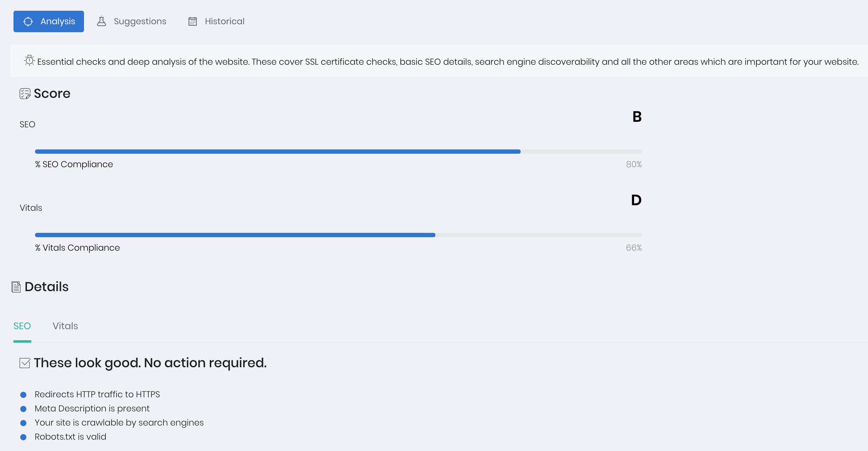Select 'Meta Description is present' item
The height and width of the screenshot is (451, 868).
click(x=92, y=409)
